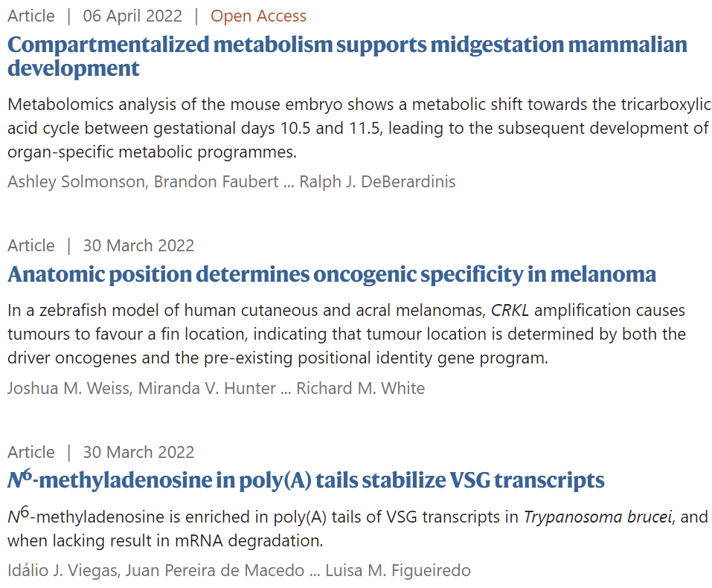This screenshot has width=712, height=588.
Task: Open the N6-methyladenosine poly(A) tails article
Action: point(306,479)
